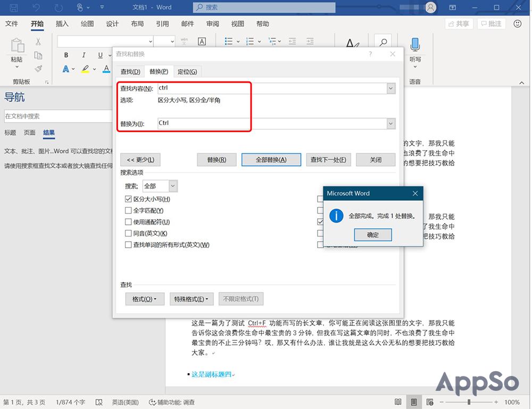Image resolution: width=532 pixels, height=409 pixels.
Task: Open the font size dropdown
Action: 172,42
